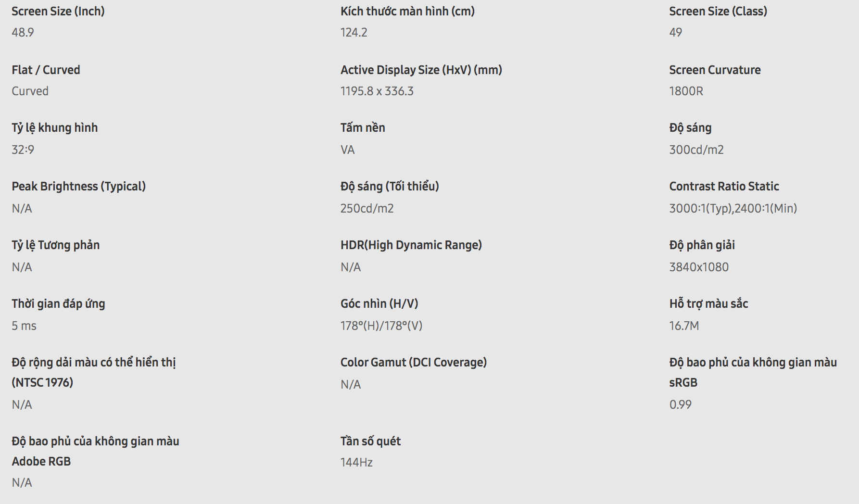Click the Peak Brightness (Typical) label

pos(78,186)
